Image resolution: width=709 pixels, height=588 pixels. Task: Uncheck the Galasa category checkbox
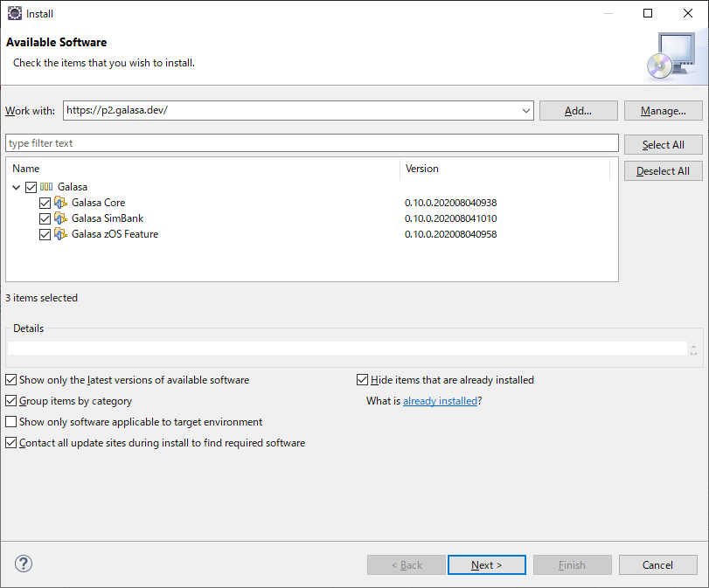point(31,187)
